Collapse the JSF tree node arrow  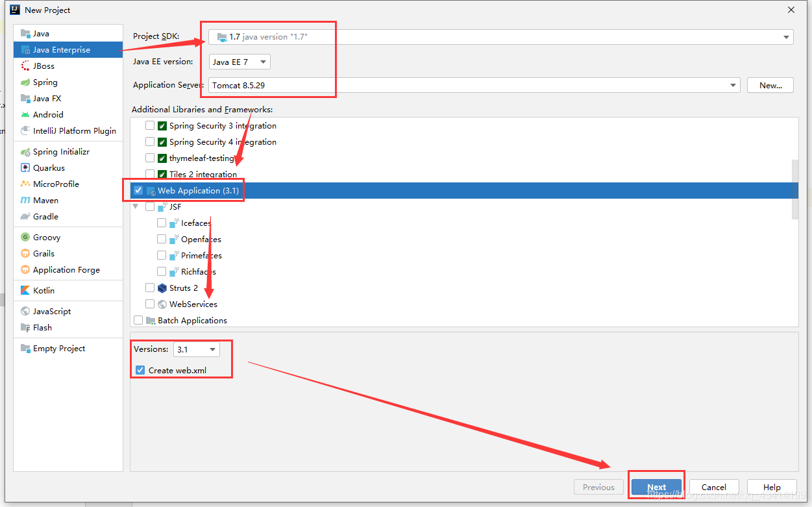coord(136,206)
